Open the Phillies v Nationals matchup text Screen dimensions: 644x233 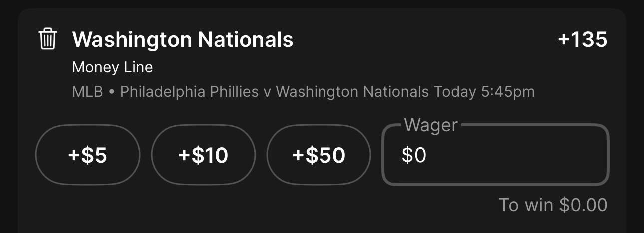click(x=275, y=92)
